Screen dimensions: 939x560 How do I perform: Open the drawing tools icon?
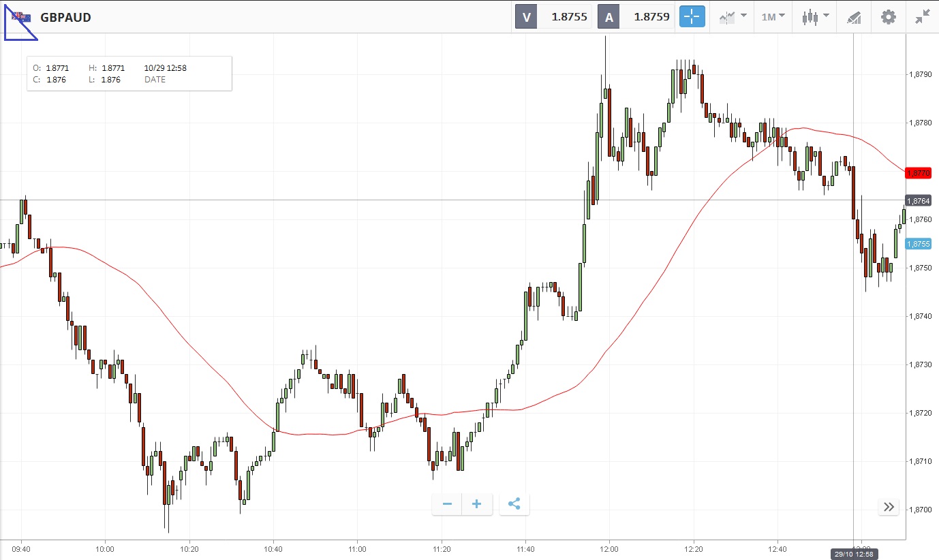(854, 17)
